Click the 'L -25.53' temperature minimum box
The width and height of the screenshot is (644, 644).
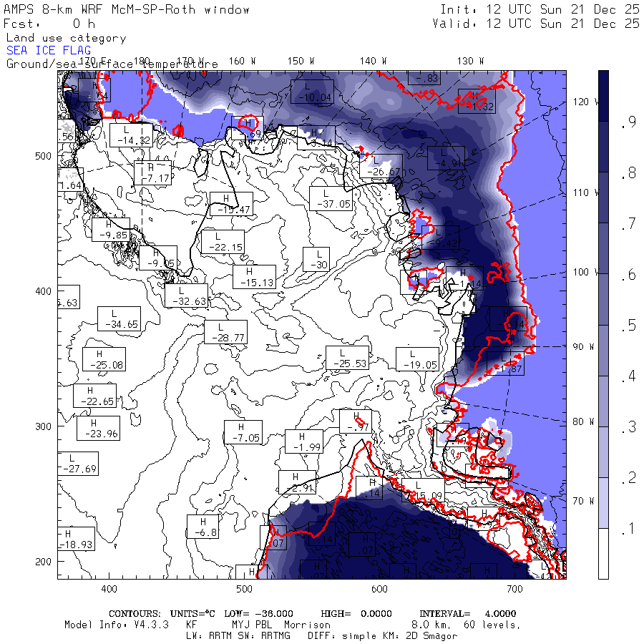coord(348,358)
